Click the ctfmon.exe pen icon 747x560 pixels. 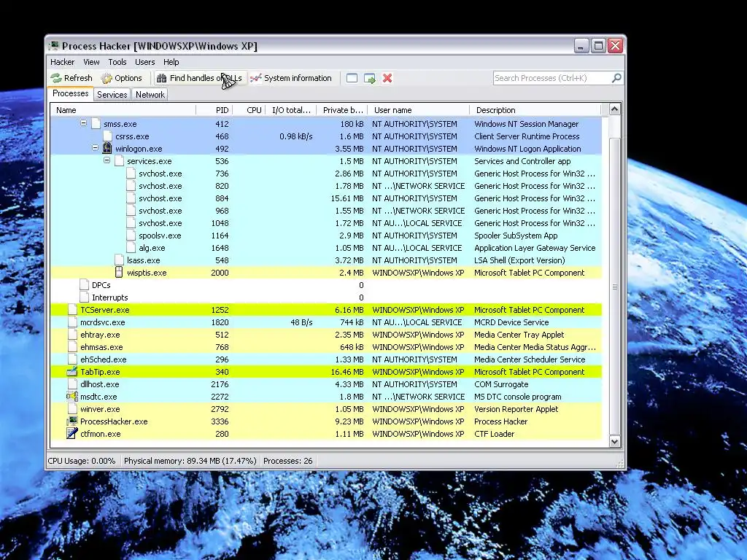click(x=72, y=433)
